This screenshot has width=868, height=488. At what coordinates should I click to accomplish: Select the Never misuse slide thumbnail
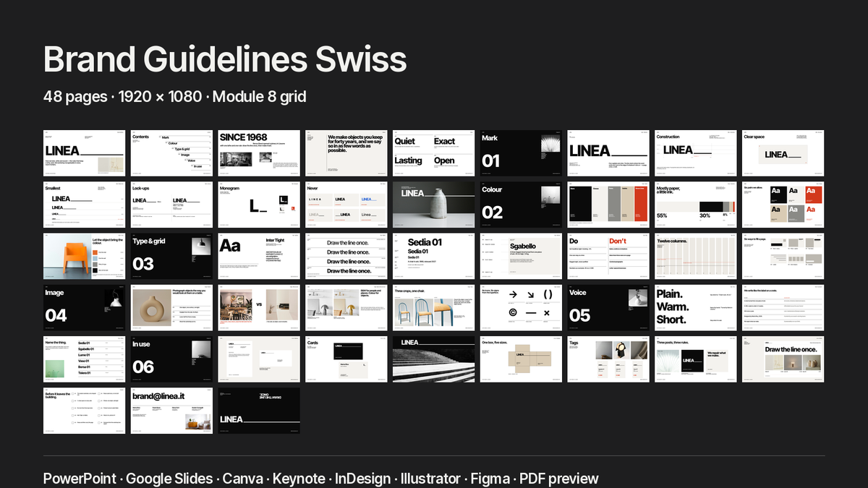click(x=346, y=205)
